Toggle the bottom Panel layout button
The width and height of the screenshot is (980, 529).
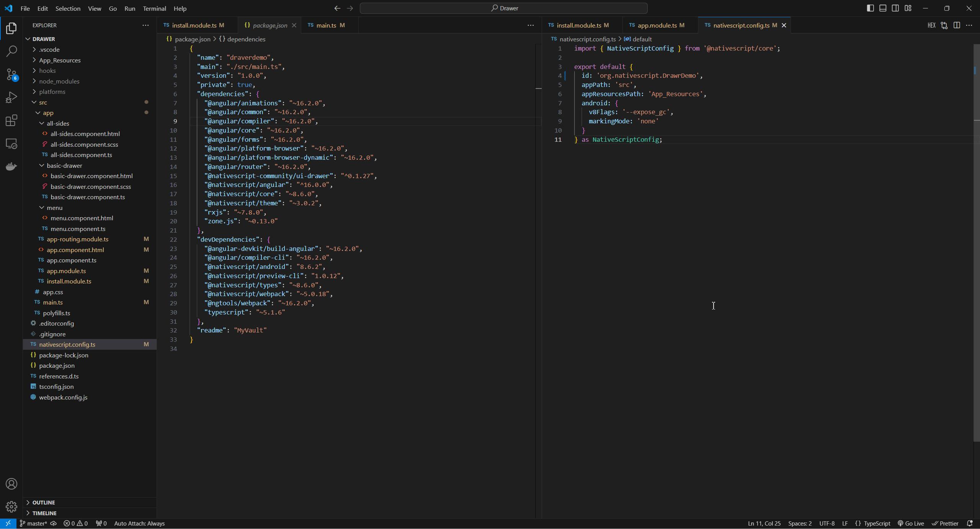click(x=883, y=8)
